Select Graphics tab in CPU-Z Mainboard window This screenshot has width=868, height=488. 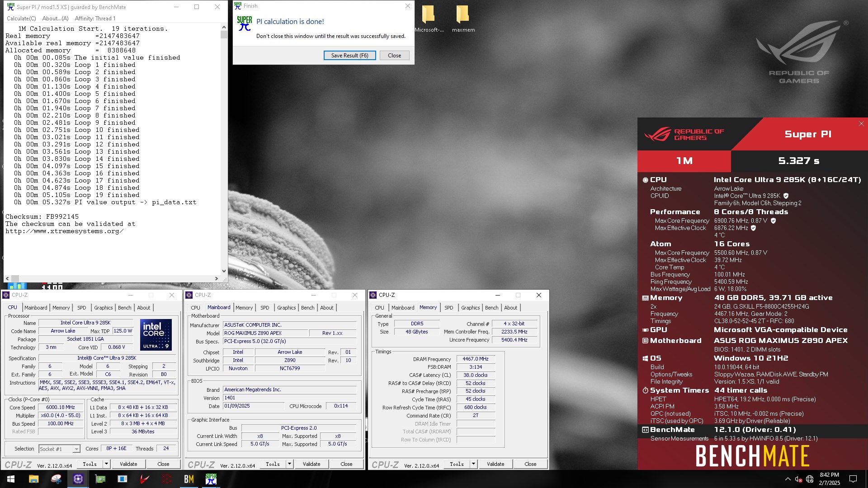coord(286,308)
